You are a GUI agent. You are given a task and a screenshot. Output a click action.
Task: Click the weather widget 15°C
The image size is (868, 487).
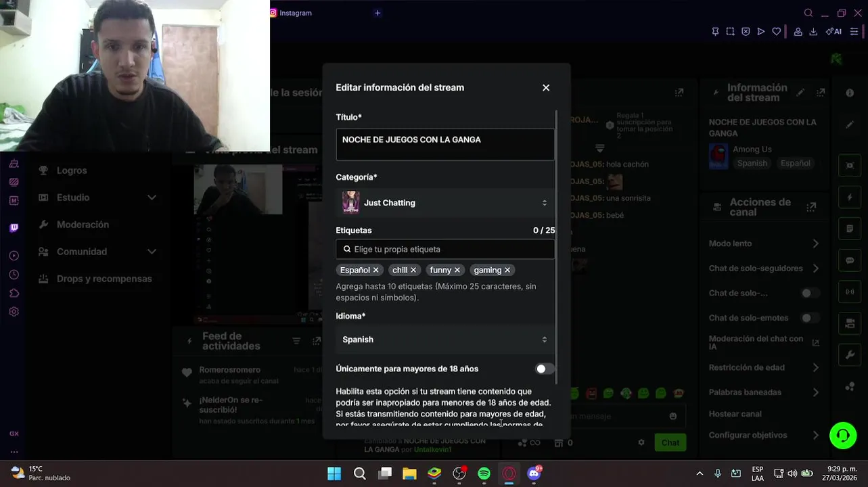(41, 473)
